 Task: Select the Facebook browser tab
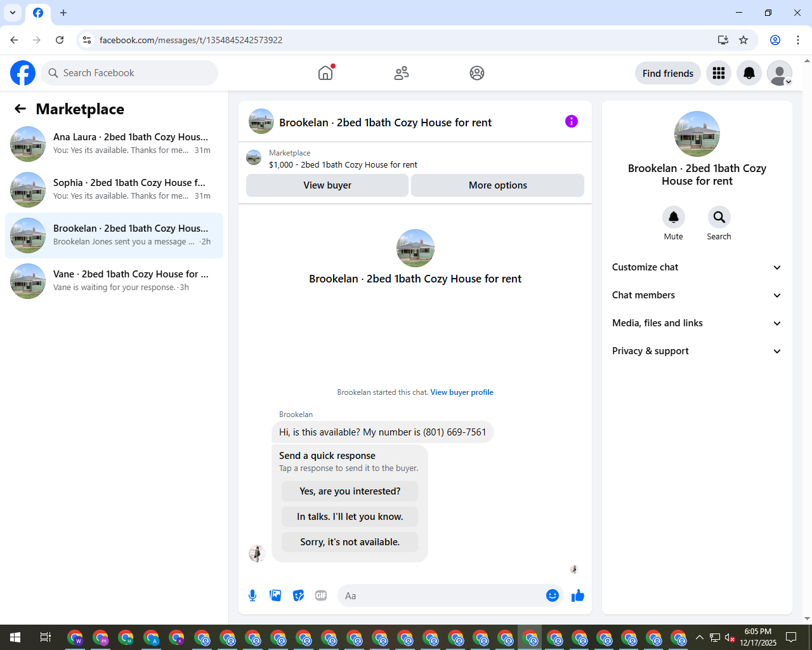(x=38, y=13)
